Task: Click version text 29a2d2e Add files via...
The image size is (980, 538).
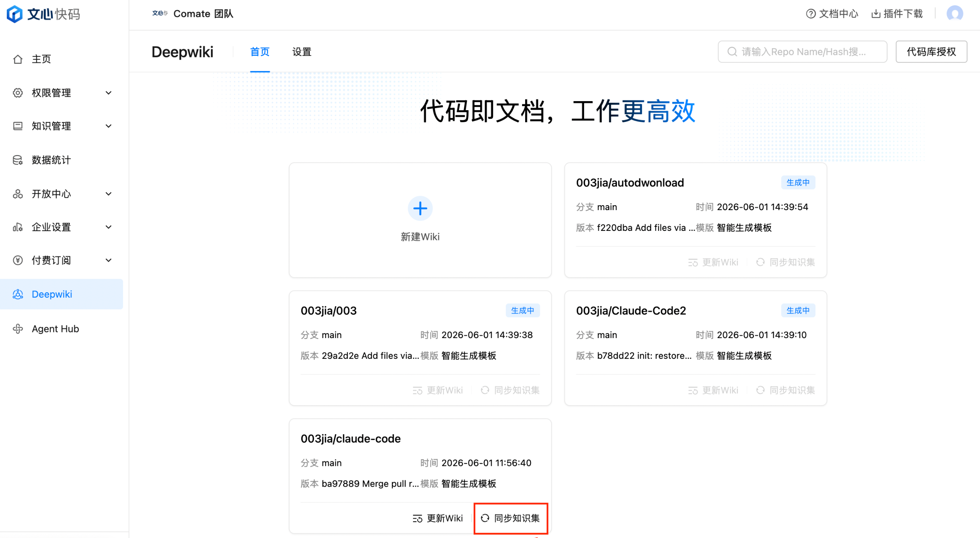Action: tap(370, 356)
